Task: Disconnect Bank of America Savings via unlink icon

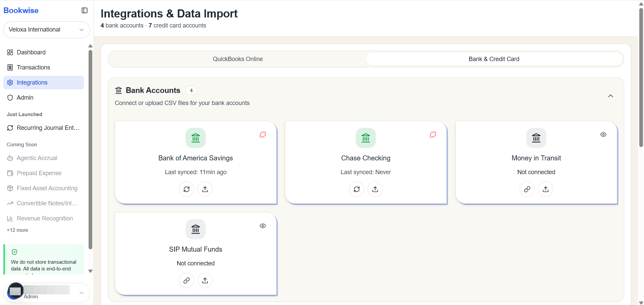Action: (x=263, y=135)
